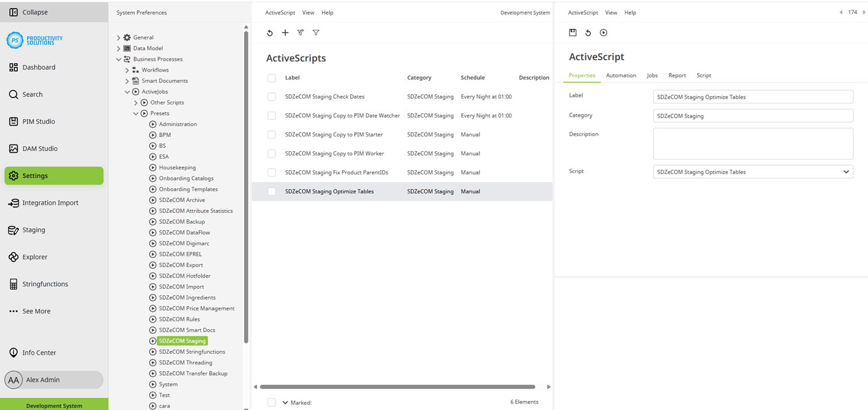
Task: Open the Script selection dropdown
Action: [846, 171]
